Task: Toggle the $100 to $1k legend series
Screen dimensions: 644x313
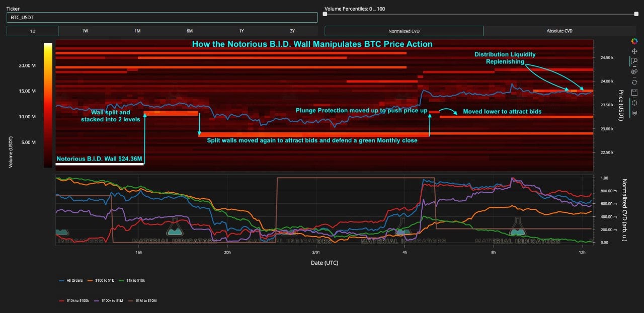Action: [102, 280]
